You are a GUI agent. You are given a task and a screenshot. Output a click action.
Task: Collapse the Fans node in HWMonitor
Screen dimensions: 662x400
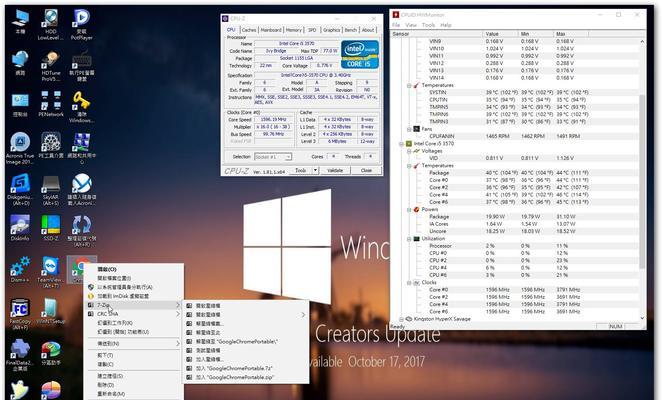[409, 129]
